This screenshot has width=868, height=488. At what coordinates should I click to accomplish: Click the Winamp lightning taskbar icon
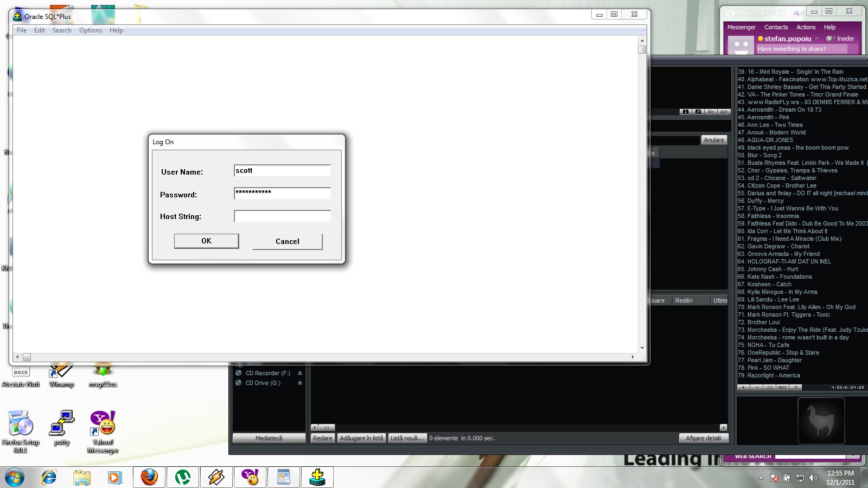(216, 477)
